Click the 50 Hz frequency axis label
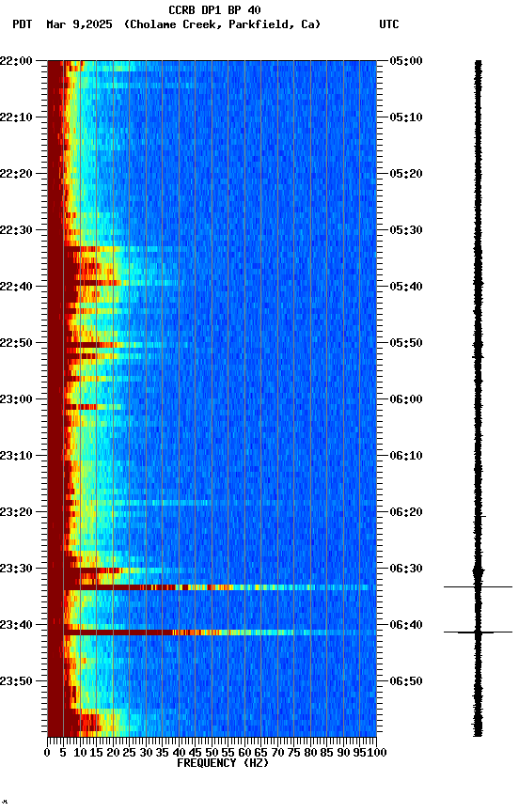519x812 pixels. tap(212, 753)
